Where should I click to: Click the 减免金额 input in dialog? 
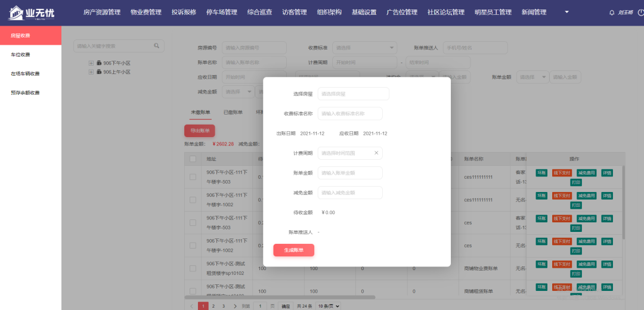click(x=350, y=193)
